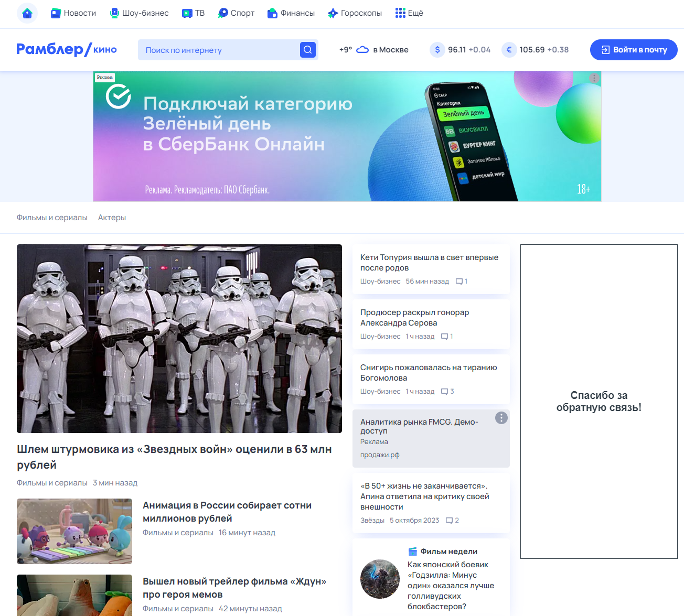
Task: Open the ТВ section
Action: (x=193, y=13)
